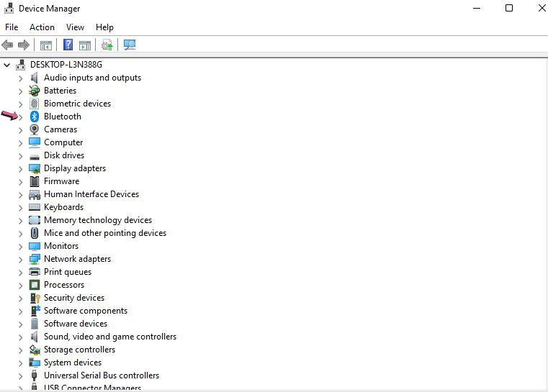Click the Disk drives icon
548x392 pixels.
pos(35,157)
